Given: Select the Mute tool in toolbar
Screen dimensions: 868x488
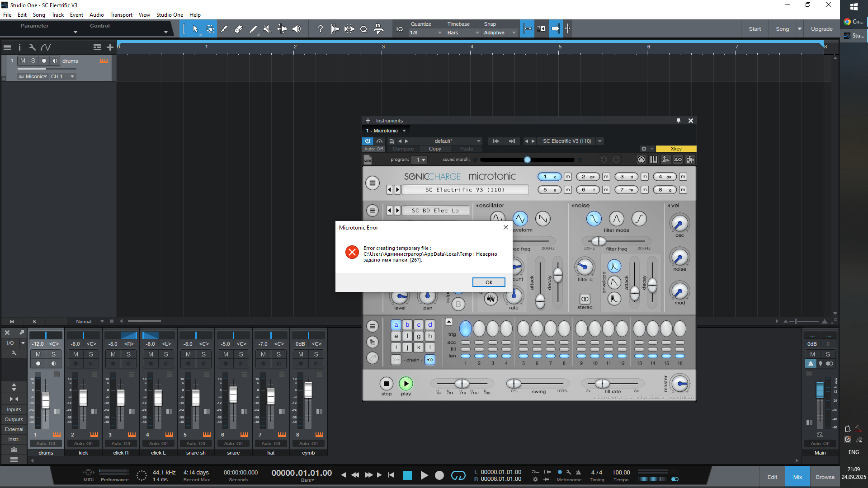Looking at the screenshot, I should point(267,29).
